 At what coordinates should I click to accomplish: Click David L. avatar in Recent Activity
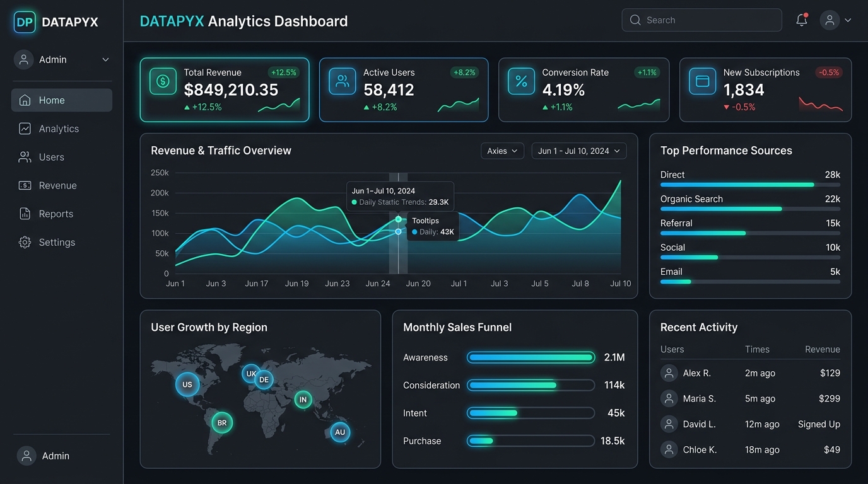click(669, 424)
